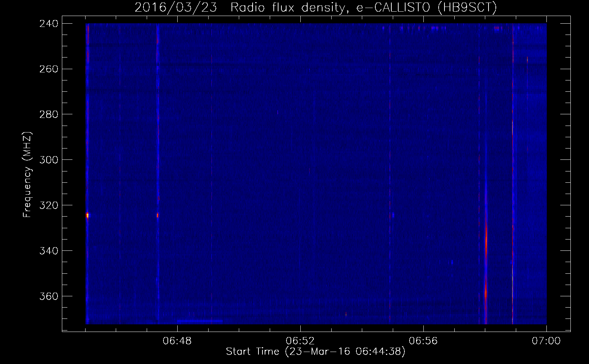Select the '320' frequency axis label
Viewport: 589px width, 364px height.
click(x=48, y=206)
